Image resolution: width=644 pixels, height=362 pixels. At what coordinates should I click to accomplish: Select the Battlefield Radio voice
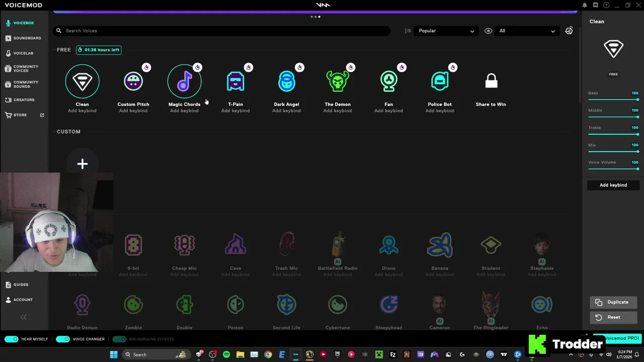click(x=338, y=245)
